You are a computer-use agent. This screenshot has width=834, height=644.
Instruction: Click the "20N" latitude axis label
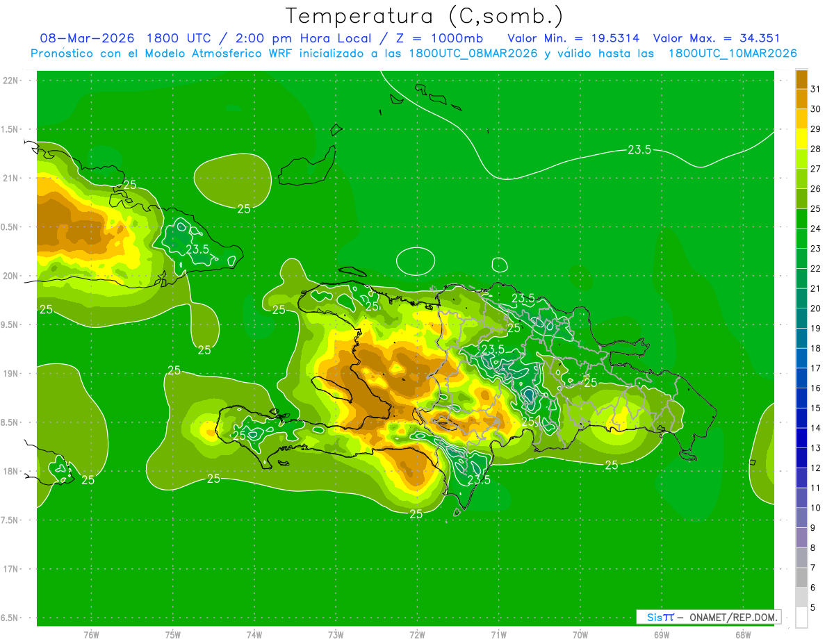point(11,276)
